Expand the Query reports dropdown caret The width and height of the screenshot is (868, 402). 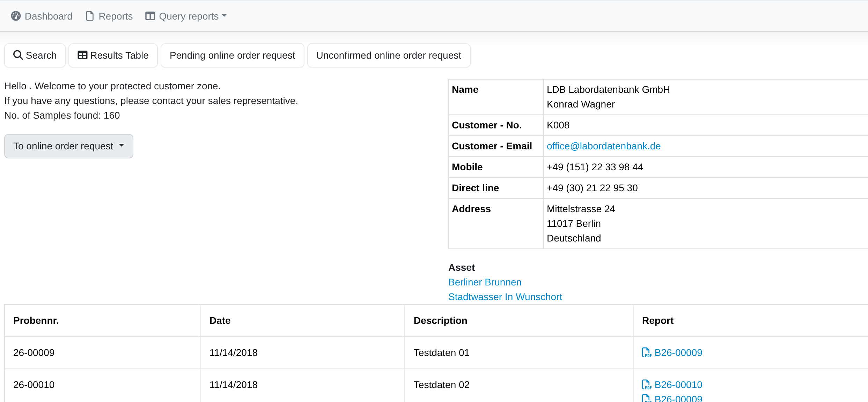click(x=224, y=16)
